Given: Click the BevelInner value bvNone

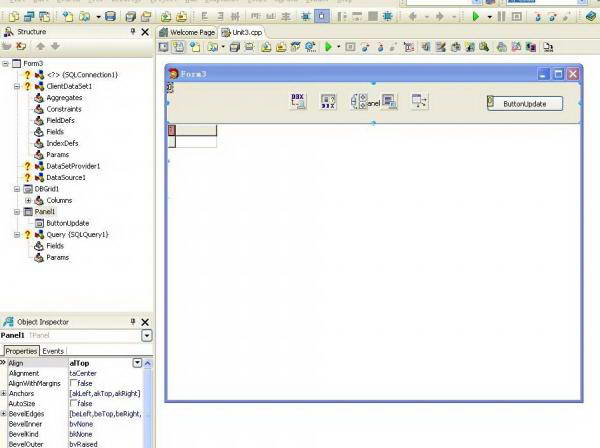Looking at the screenshot, I should tap(81, 424).
